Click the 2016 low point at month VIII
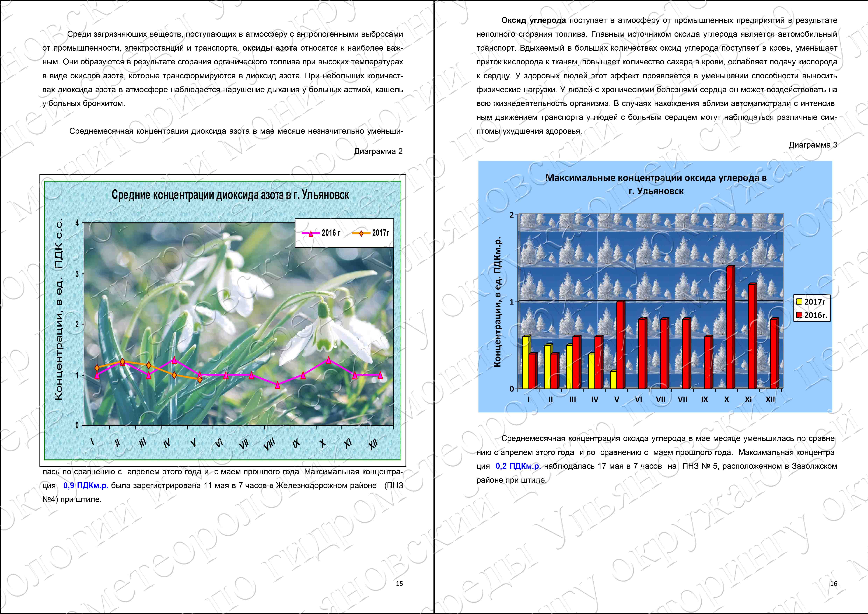 tap(278, 385)
